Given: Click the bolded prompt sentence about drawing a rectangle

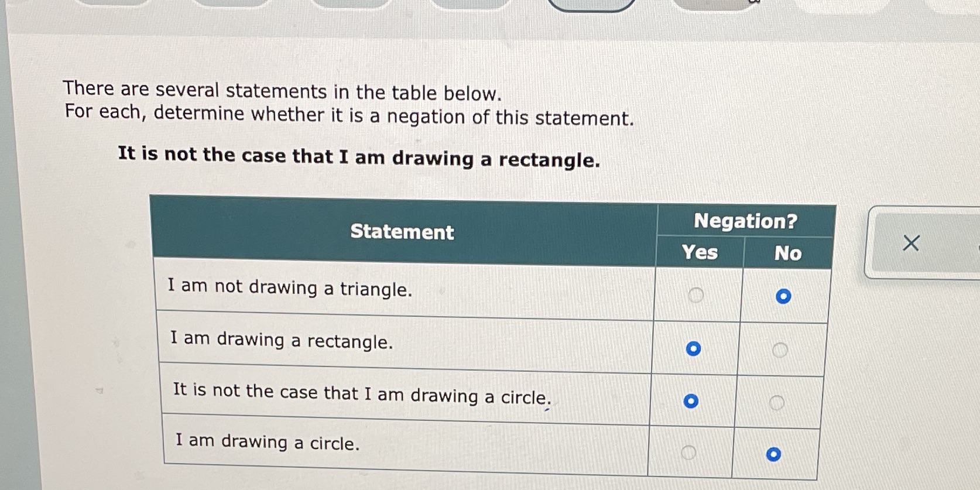Looking at the screenshot, I should (x=357, y=156).
